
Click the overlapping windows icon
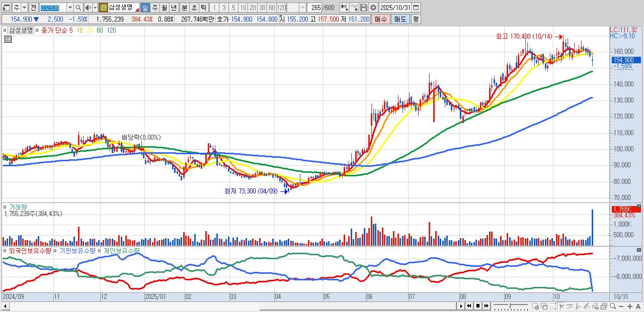544,306
